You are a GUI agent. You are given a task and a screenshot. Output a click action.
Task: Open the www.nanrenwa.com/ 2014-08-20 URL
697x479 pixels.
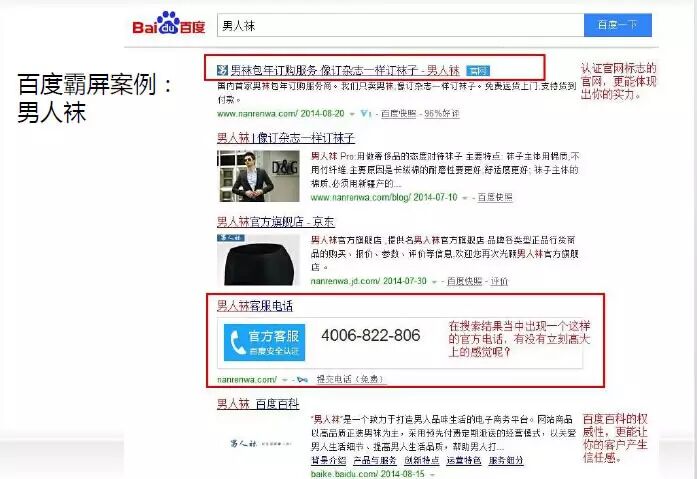click(280, 114)
